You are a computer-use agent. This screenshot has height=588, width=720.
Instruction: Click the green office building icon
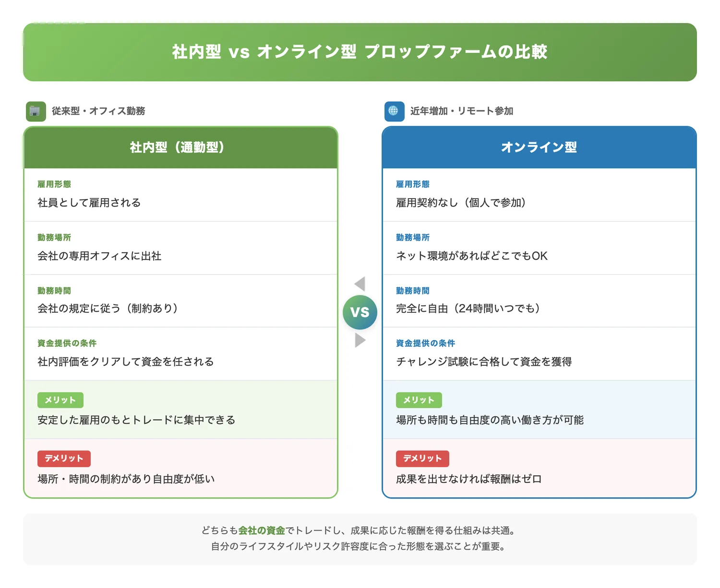(36, 111)
